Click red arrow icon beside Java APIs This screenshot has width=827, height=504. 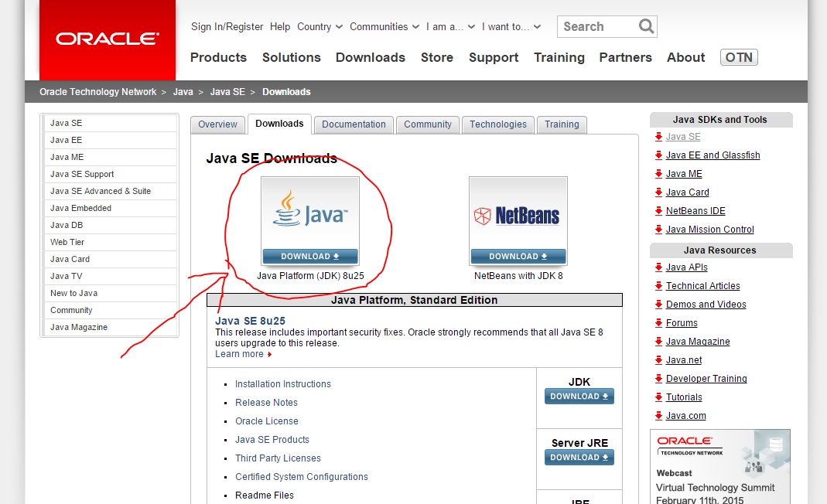[658, 267]
